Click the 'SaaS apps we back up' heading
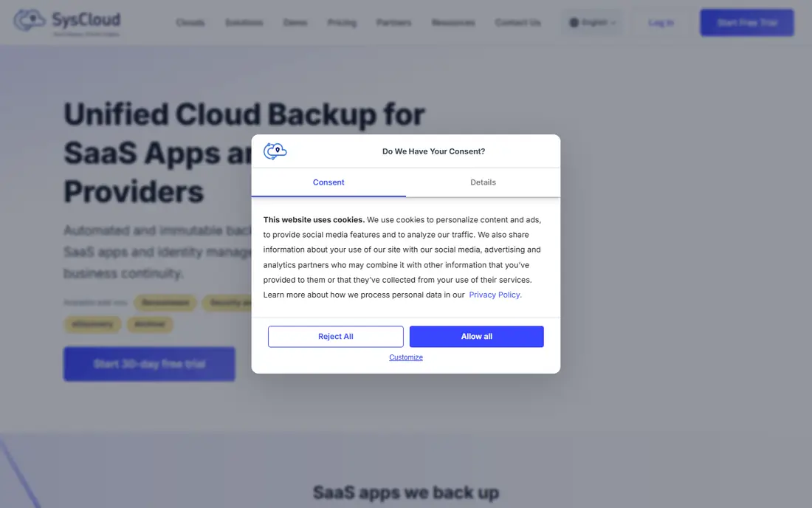 (x=406, y=492)
